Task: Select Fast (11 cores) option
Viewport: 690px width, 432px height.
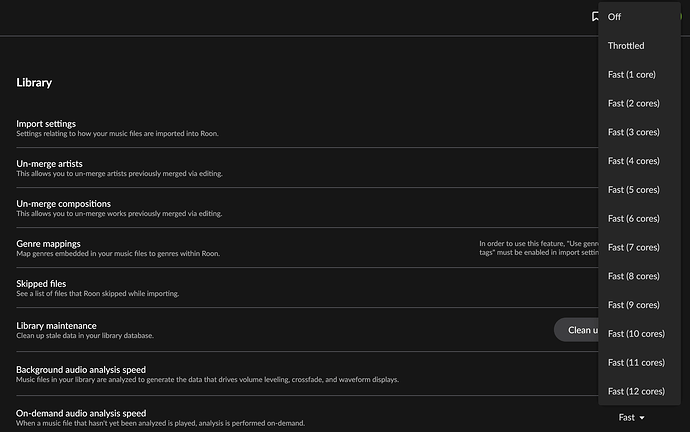Action: 636,362
